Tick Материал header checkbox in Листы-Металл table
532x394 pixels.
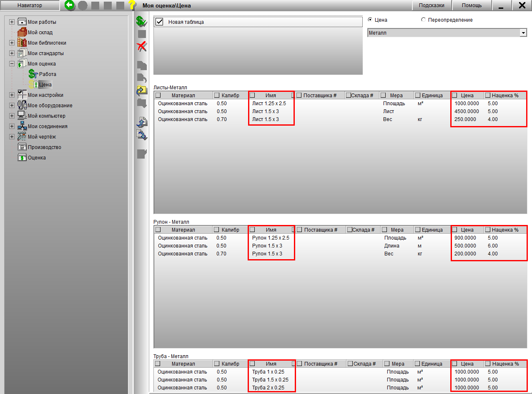[x=158, y=95]
